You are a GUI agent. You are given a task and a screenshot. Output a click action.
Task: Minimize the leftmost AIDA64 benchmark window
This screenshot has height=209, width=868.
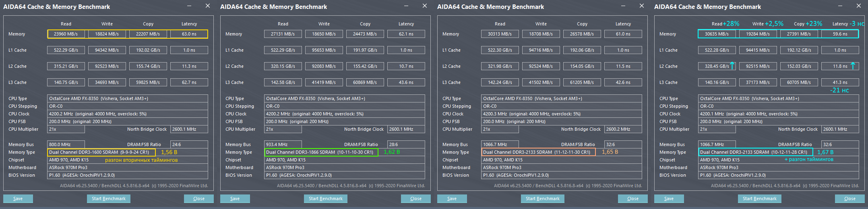[x=189, y=6]
